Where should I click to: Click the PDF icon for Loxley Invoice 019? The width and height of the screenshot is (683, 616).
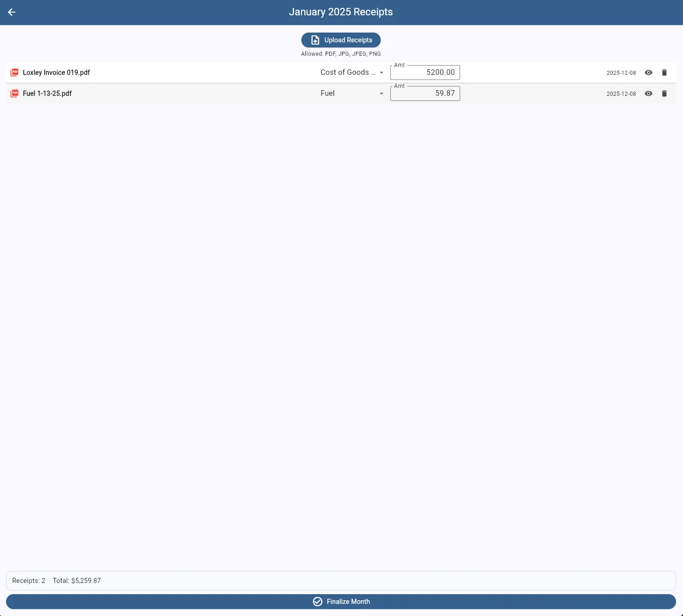(14, 73)
